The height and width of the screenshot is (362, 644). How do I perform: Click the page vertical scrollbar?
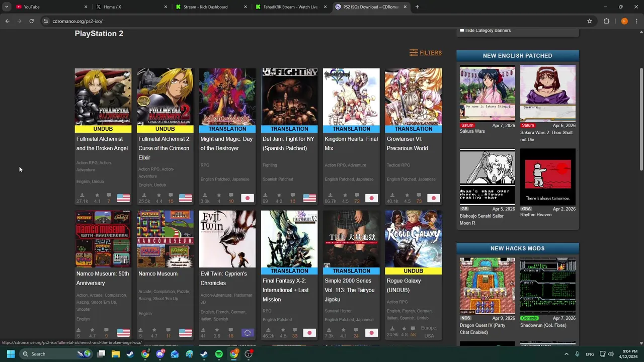click(x=641, y=119)
